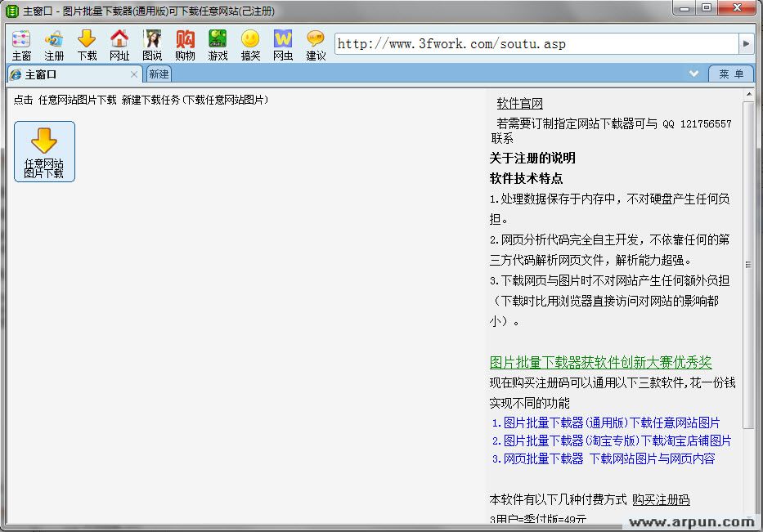
Task: Open the 搞笑 funny content icon
Action: [250, 42]
